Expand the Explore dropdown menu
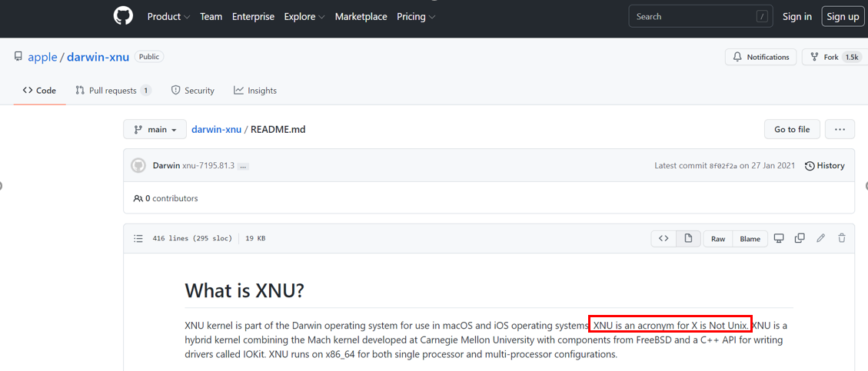 tap(304, 17)
